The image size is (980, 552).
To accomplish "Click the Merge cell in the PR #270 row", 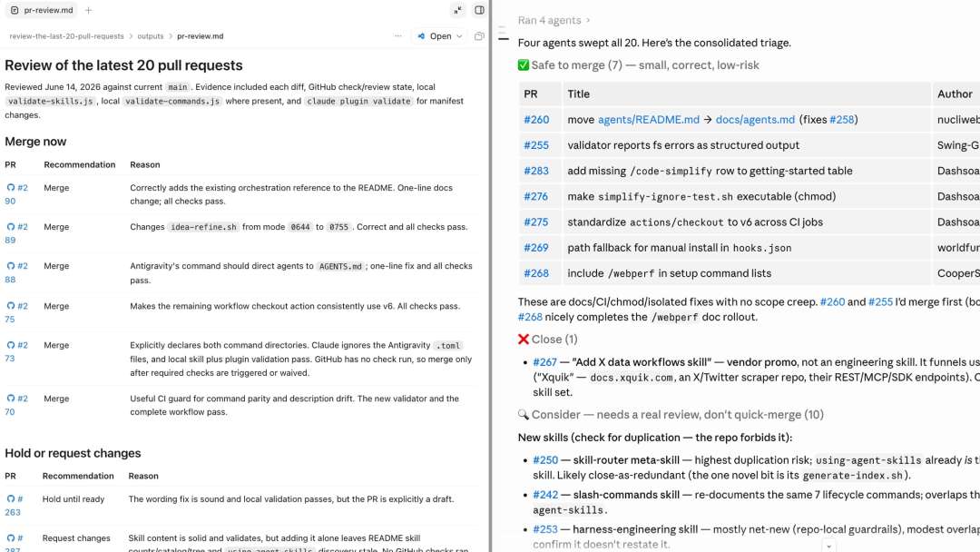I will 56,399.
